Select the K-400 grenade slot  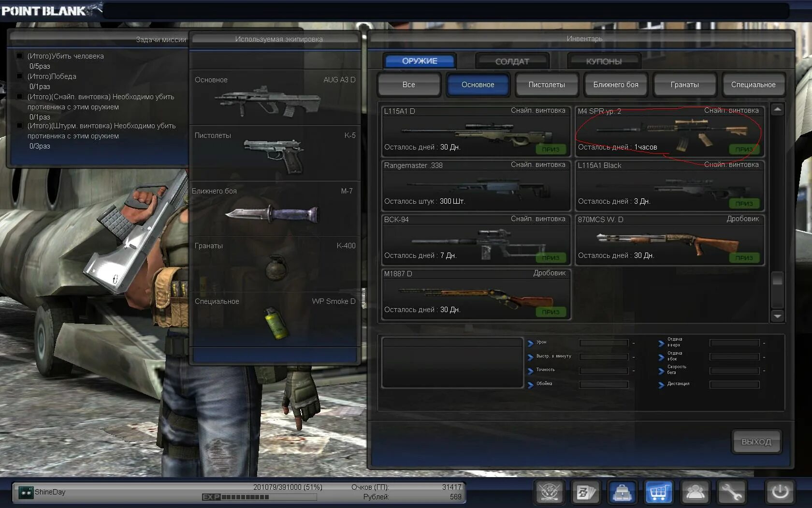275,264
